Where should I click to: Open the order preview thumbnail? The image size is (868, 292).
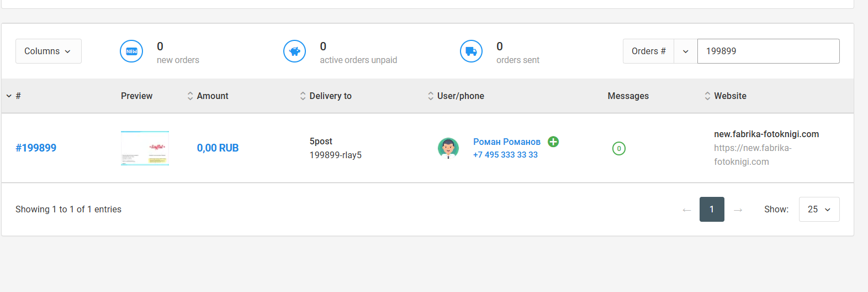coord(145,148)
